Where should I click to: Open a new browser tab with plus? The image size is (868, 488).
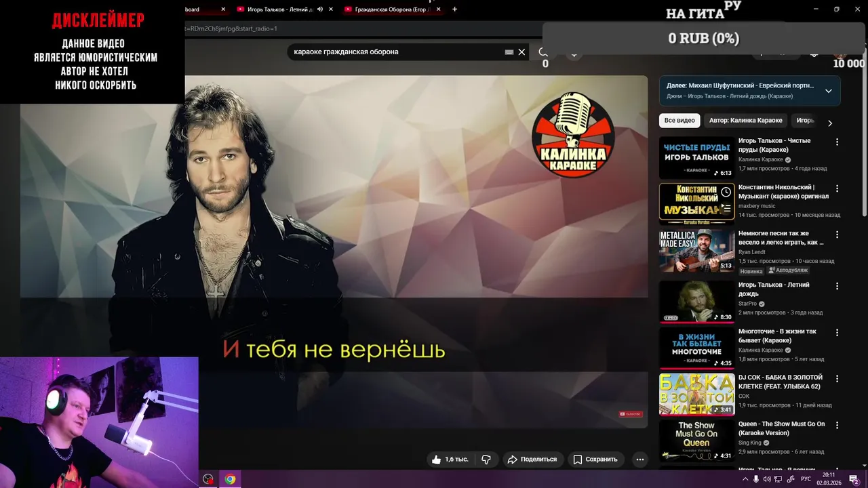pyautogui.click(x=454, y=9)
